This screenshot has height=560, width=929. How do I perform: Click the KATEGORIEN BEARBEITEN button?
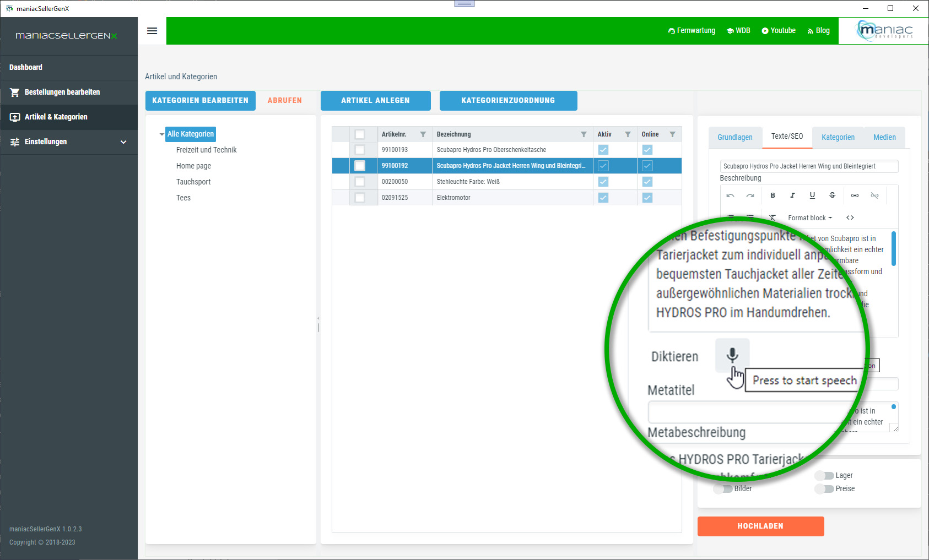click(x=201, y=101)
